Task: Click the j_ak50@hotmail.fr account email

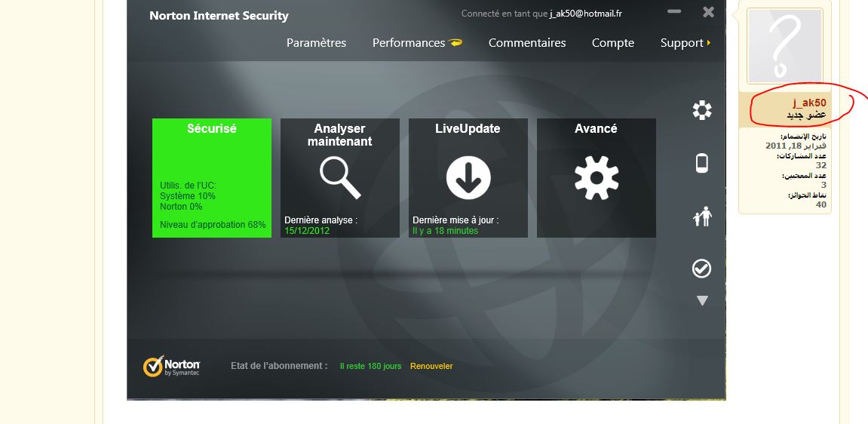Action: (586, 14)
